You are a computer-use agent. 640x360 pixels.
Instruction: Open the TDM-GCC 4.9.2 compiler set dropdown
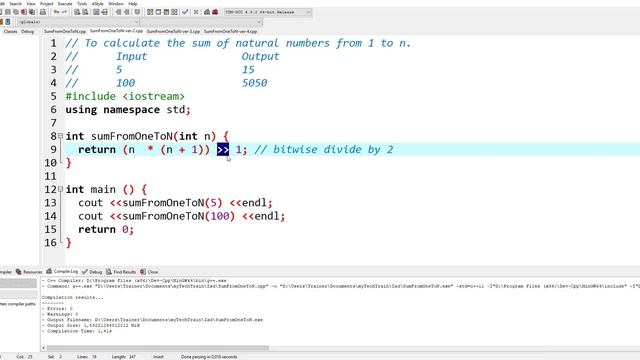click(268, 12)
